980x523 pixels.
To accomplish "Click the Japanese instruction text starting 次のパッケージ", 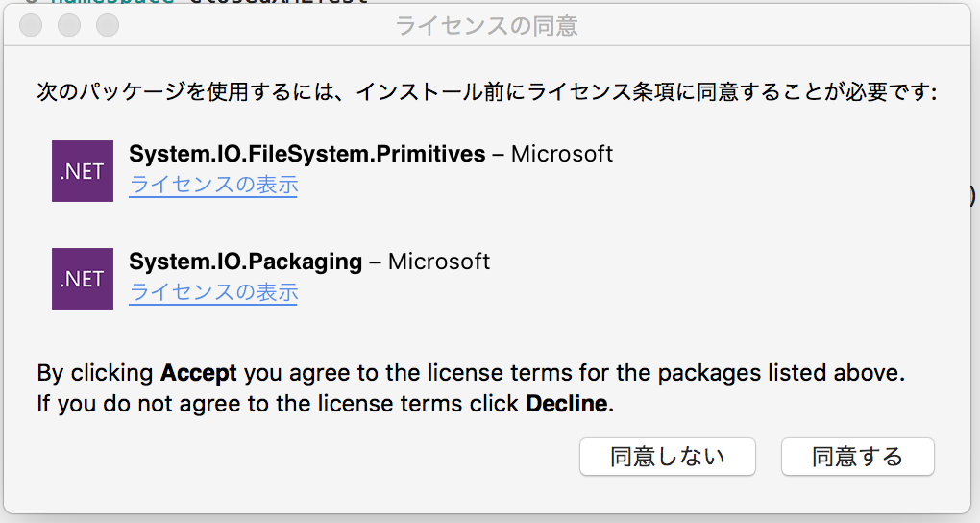I will (487, 92).
